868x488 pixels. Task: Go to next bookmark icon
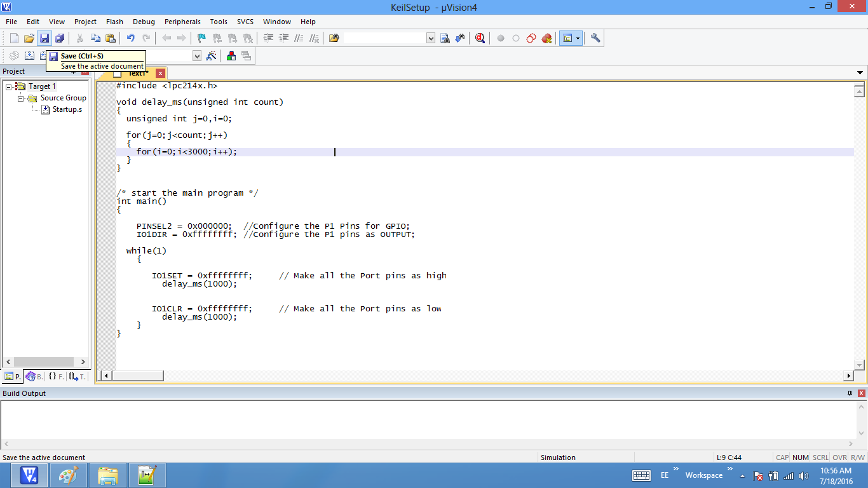[x=233, y=38]
